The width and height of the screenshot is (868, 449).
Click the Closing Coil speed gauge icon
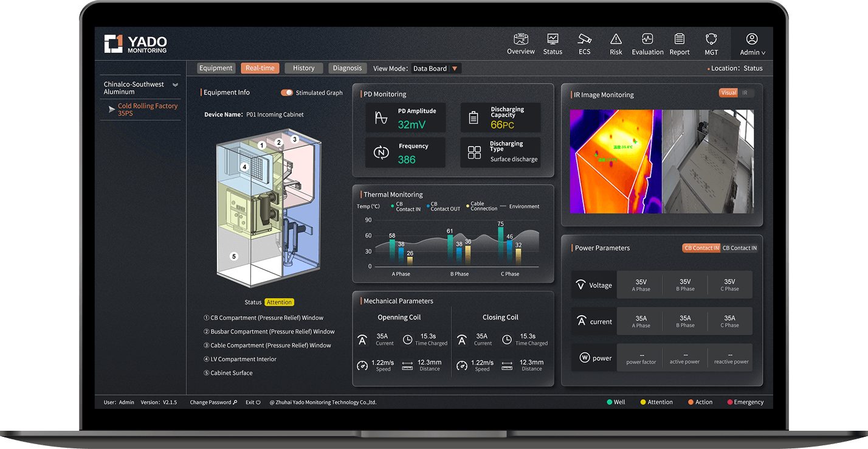pyautogui.click(x=462, y=366)
